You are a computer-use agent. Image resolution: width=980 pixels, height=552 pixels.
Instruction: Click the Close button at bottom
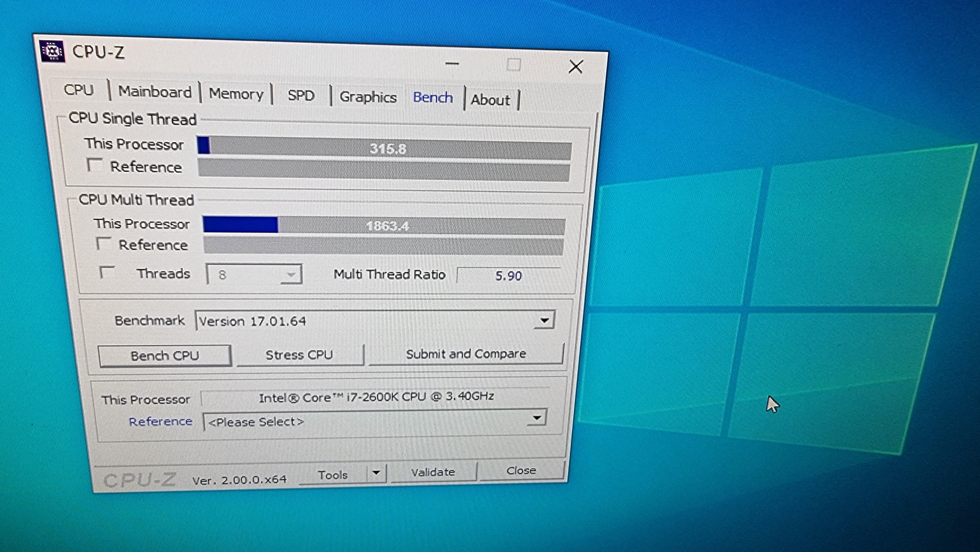point(521,471)
